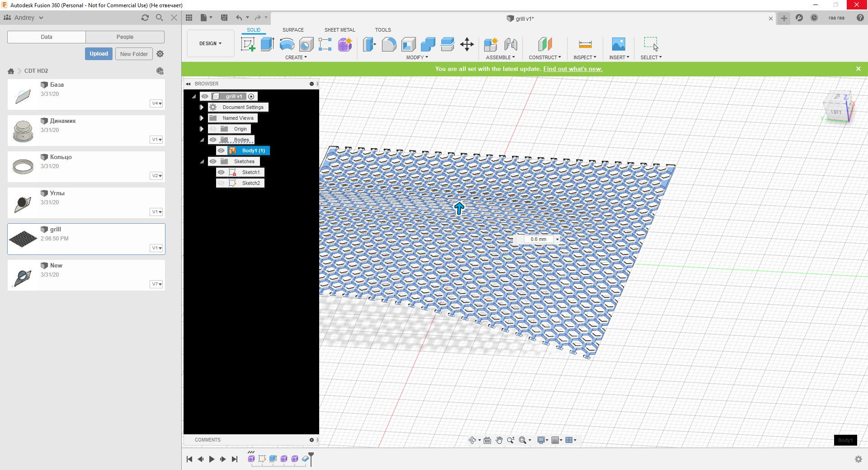
Task: Hide Body1 (1) using its eye icon
Action: (221, 150)
